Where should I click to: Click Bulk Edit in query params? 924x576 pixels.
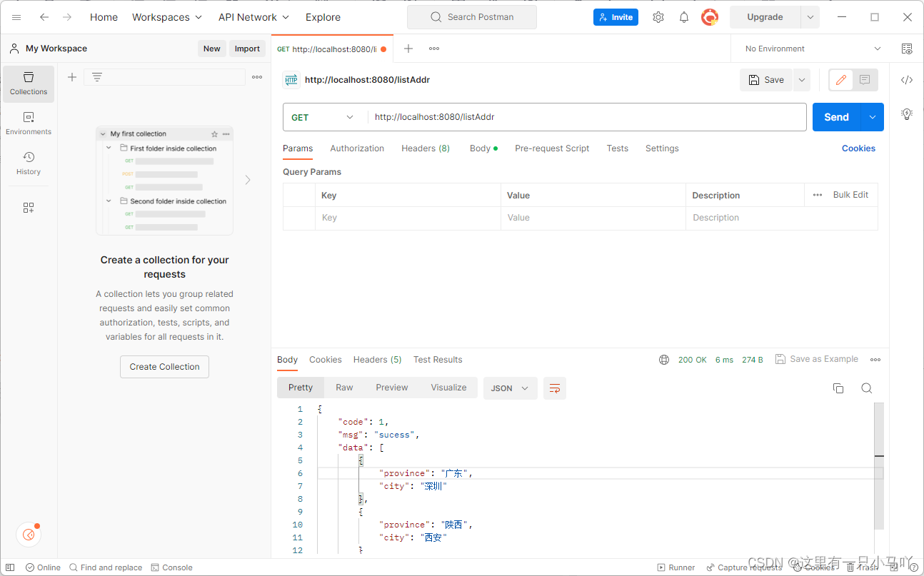point(850,195)
